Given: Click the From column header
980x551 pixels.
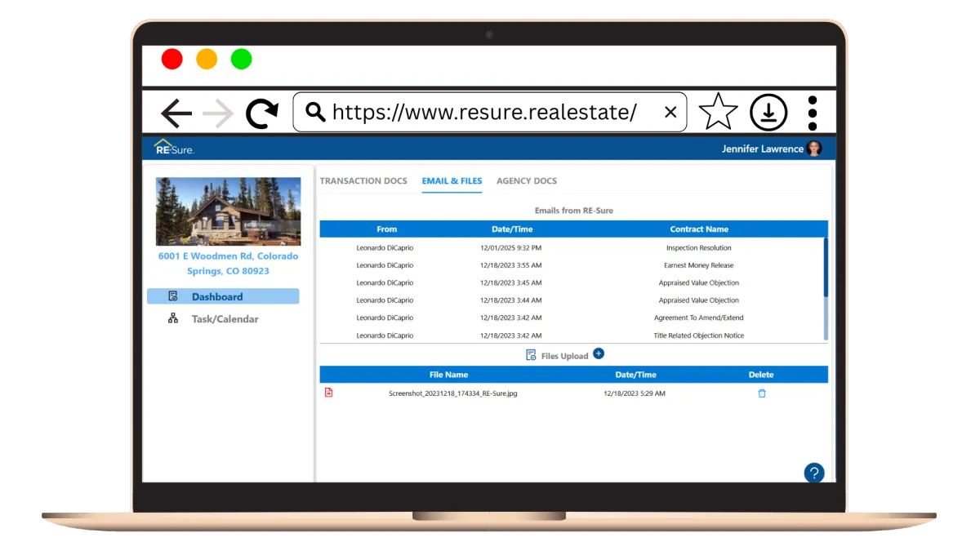Looking at the screenshot, I should [x=387, y=229].
